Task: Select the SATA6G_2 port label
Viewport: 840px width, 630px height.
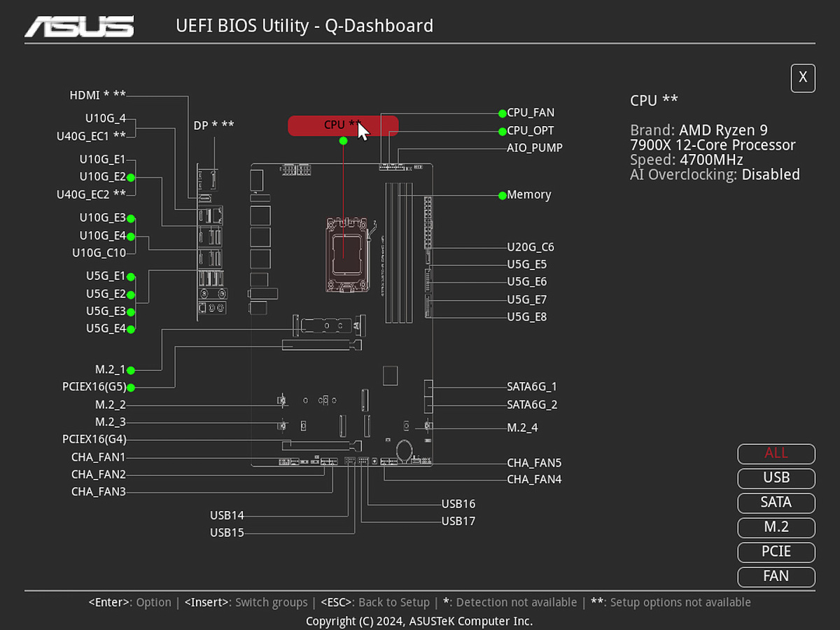Action: pos(532,405)
